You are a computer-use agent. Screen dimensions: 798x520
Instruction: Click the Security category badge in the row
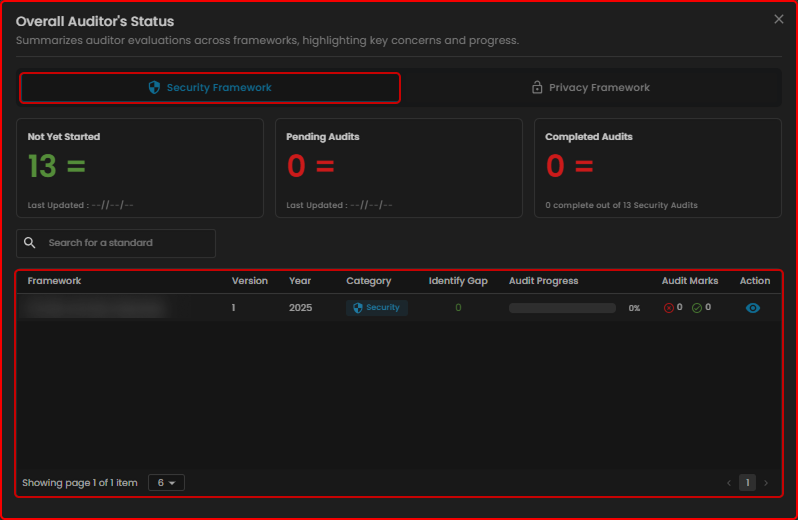pos(377,308)
